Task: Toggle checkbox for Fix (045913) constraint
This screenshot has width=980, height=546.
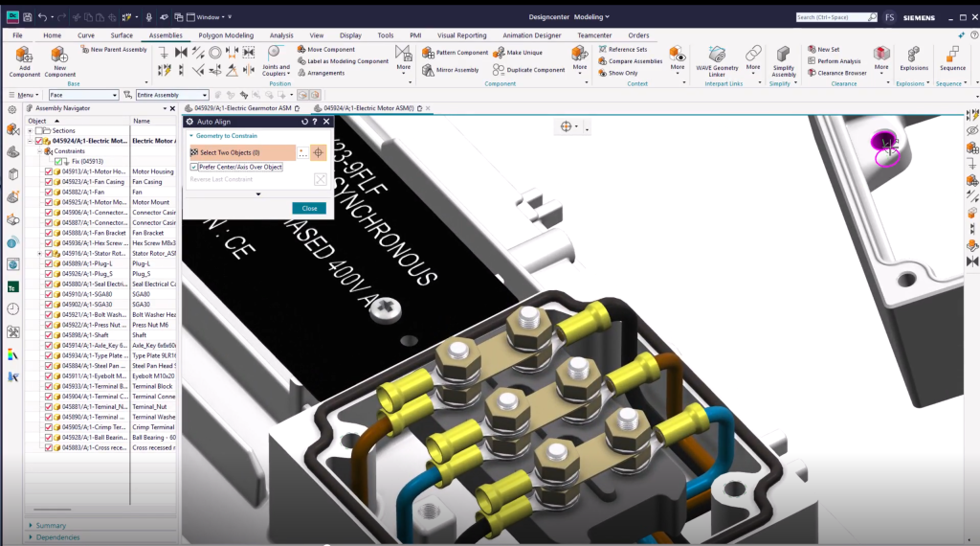Action: point(58,161)
